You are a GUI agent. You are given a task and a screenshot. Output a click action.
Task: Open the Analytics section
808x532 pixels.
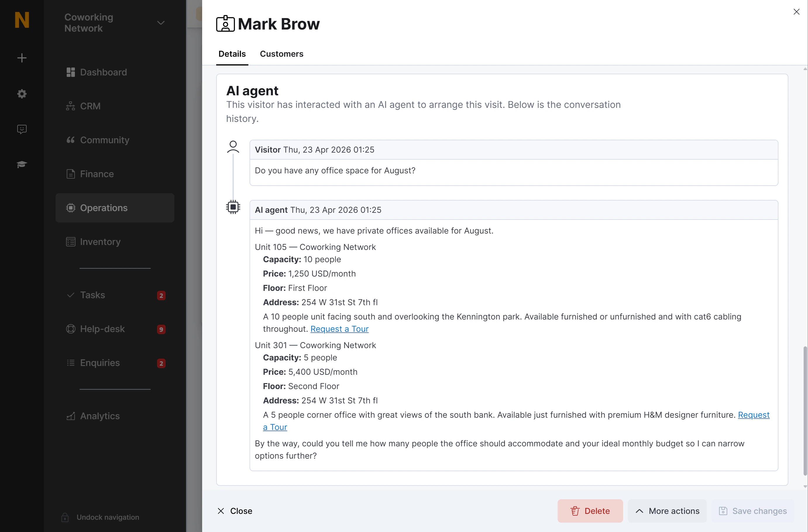tap(100, 416)
